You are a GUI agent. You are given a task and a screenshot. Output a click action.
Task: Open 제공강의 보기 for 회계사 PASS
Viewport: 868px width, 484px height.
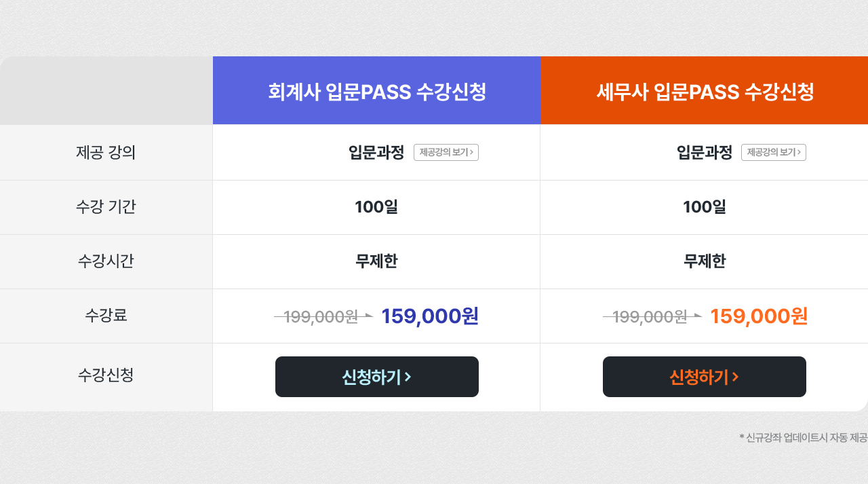click(x=446, y=153)
